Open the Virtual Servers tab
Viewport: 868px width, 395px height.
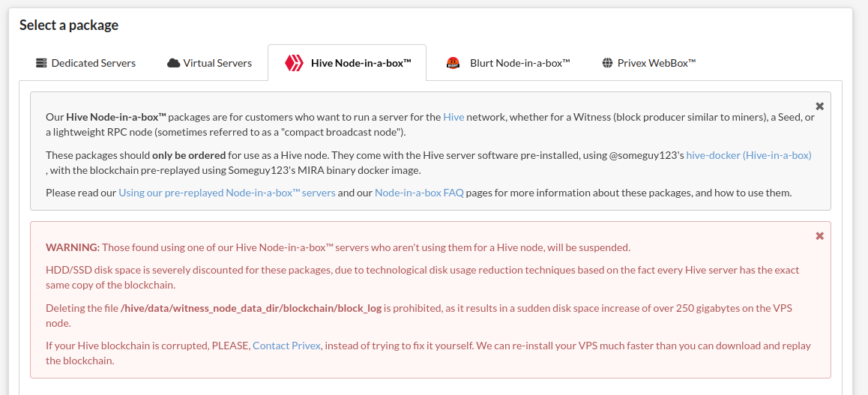(209, 63)
